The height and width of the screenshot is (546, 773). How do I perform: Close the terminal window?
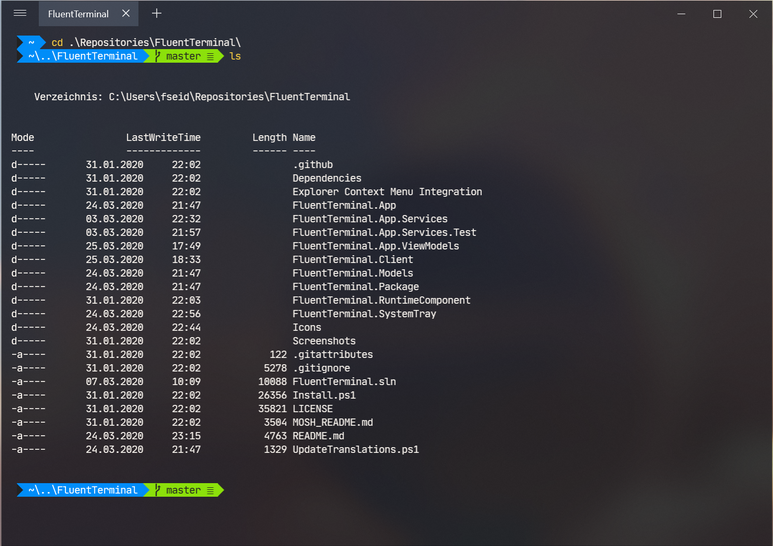pyautogui.click(x=753, y=14)
